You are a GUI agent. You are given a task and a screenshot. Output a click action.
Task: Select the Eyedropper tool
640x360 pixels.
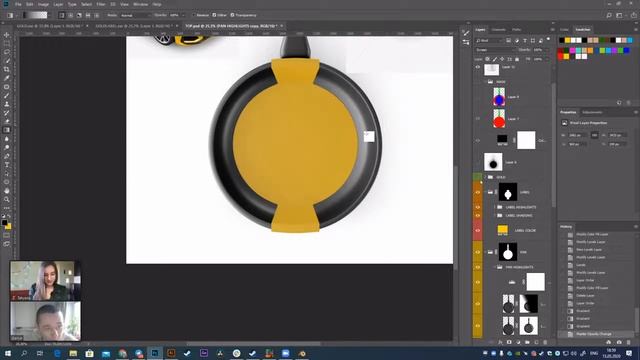pos(7,78)
